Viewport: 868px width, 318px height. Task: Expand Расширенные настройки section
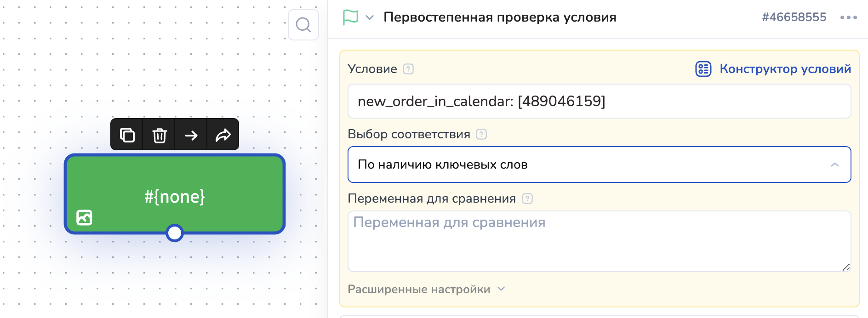coord(426,289)
